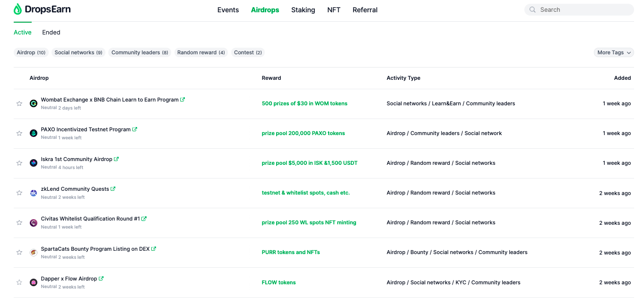The image size is (644, 298).
Task: Star the PAXO Incentivized Testnet Program
Action: [19, 133]
